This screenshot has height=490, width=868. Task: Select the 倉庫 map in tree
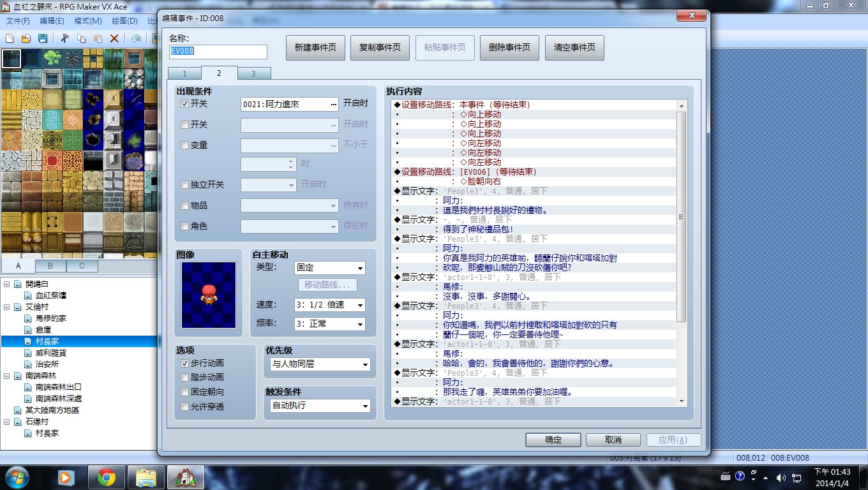(x=43, y=330)
